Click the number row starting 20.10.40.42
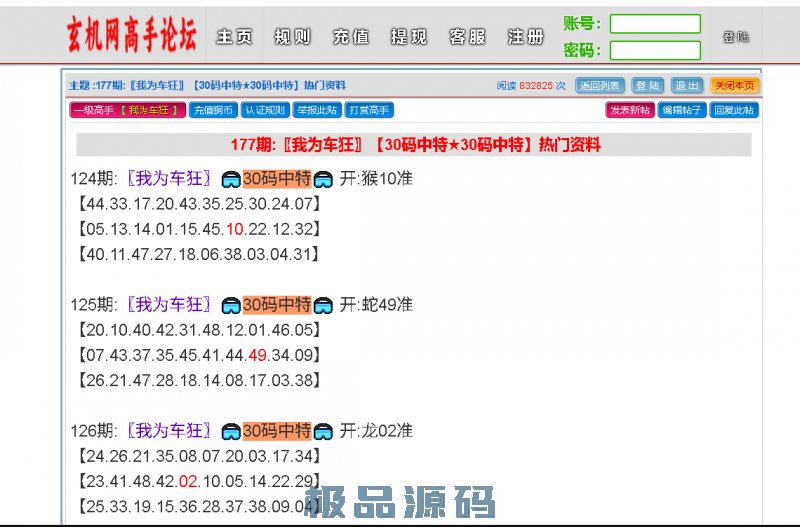Image resolution: width=800 pixels, height=527 pixels. pos(199,330)
